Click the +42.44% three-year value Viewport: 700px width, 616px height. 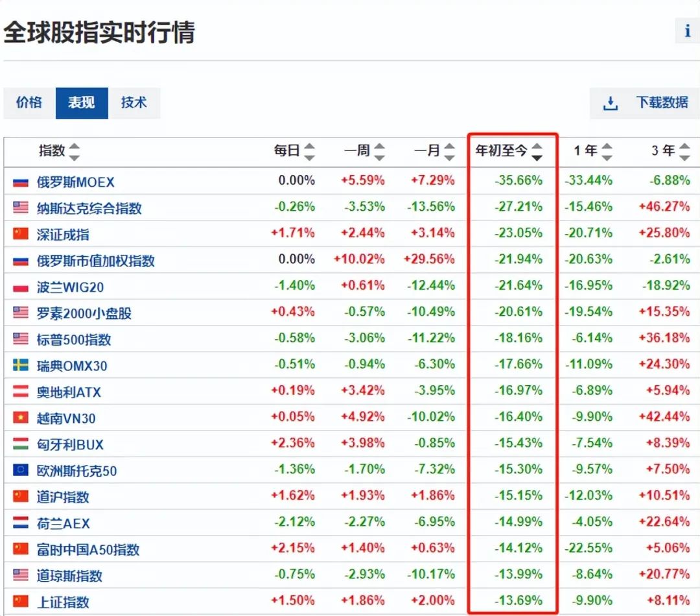tap(664, 416)
